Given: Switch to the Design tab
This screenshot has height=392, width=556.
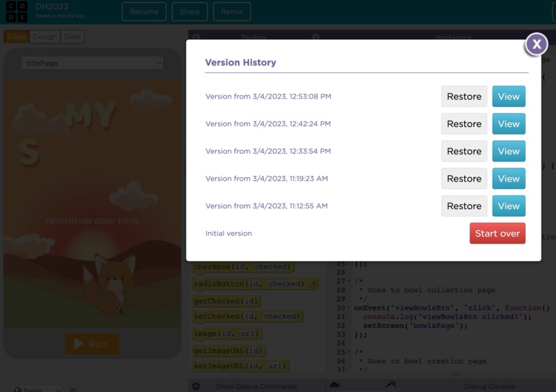Looking at the screenshot, I should [45, 37].
